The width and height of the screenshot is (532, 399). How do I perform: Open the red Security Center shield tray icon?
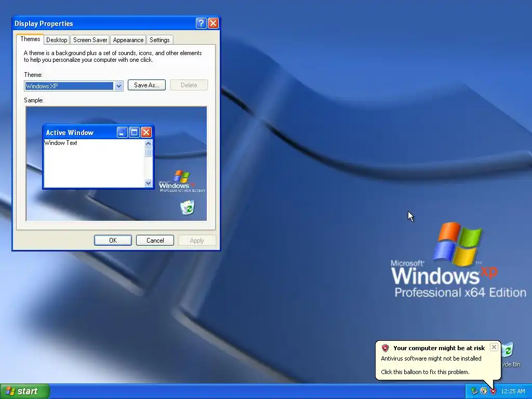coord(494,391)
